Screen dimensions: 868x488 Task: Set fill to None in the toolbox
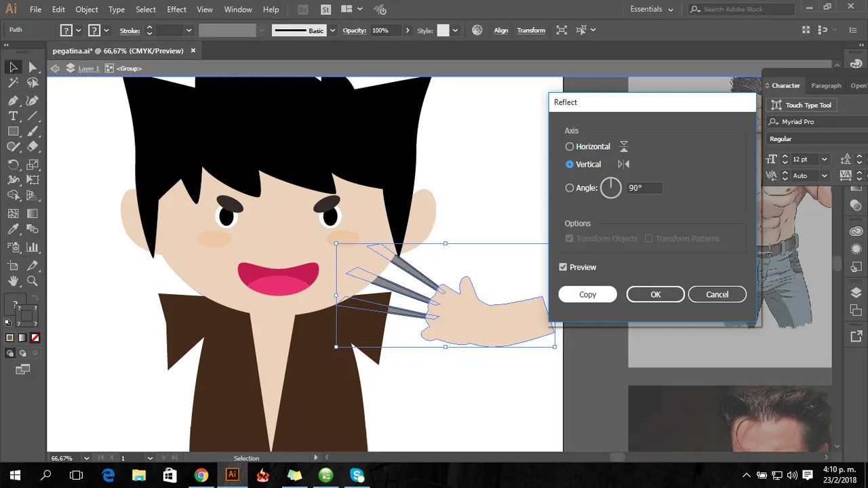click(35, 338)
